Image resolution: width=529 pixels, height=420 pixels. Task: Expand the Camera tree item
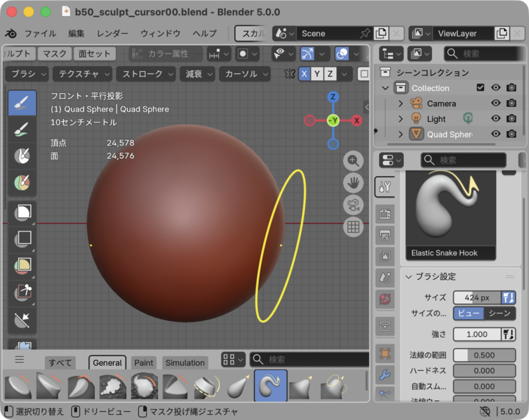[x=400, y=104]
